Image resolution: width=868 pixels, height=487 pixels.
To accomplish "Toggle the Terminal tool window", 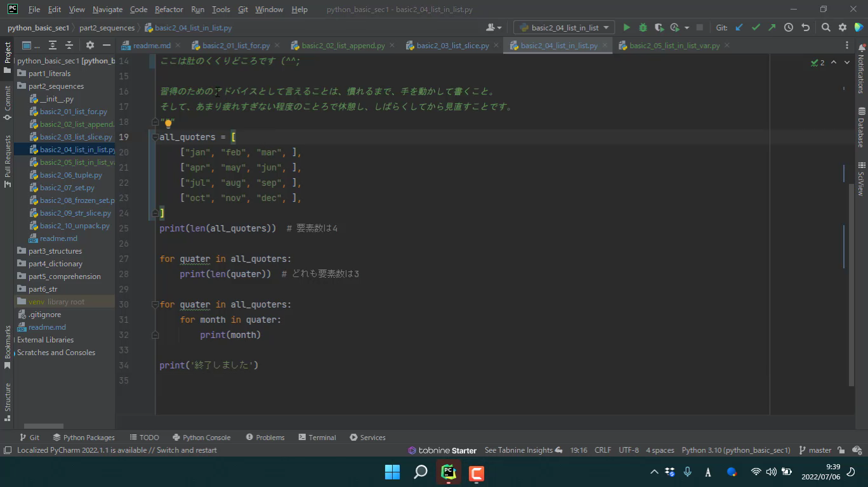I will point(317,438).
